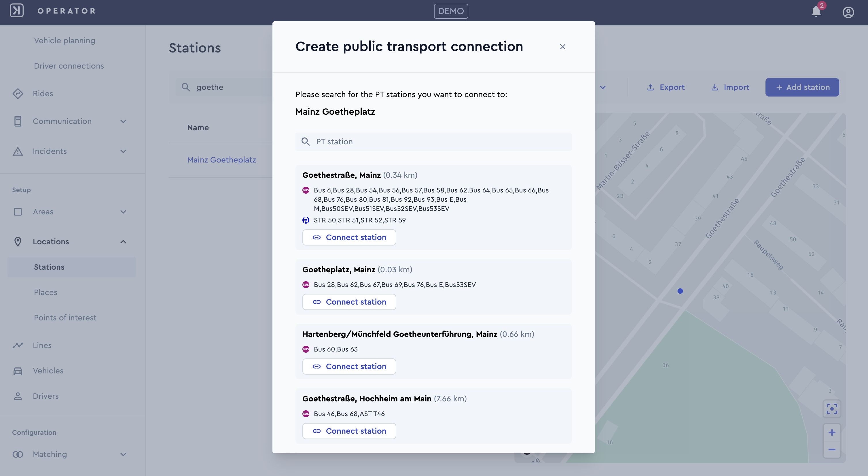Connect station Goethestraße, Mainz
Viewport: 868px width, 476px height.
coord(349,237)
